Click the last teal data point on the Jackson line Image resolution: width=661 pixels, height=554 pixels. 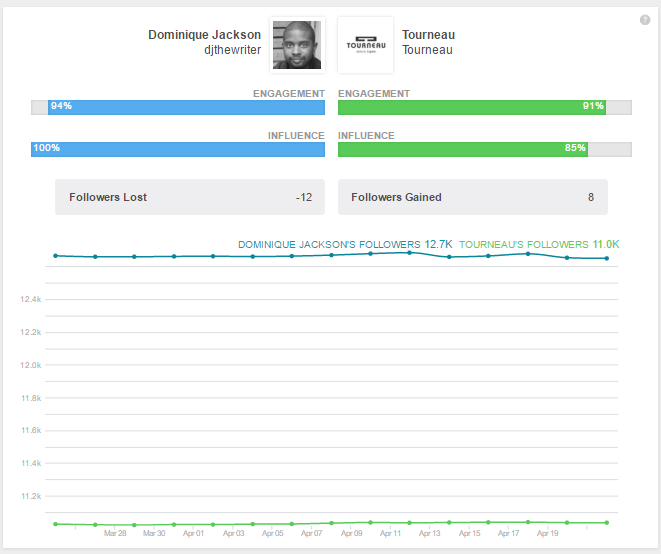tap(607, 258)
